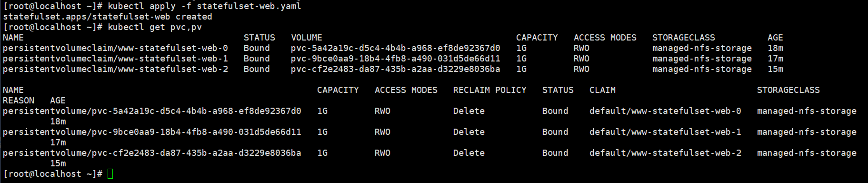Click the STORAGECLASS header of the PVC table
868x183 pixels.
pyautogui.click(x=684, y=38)
